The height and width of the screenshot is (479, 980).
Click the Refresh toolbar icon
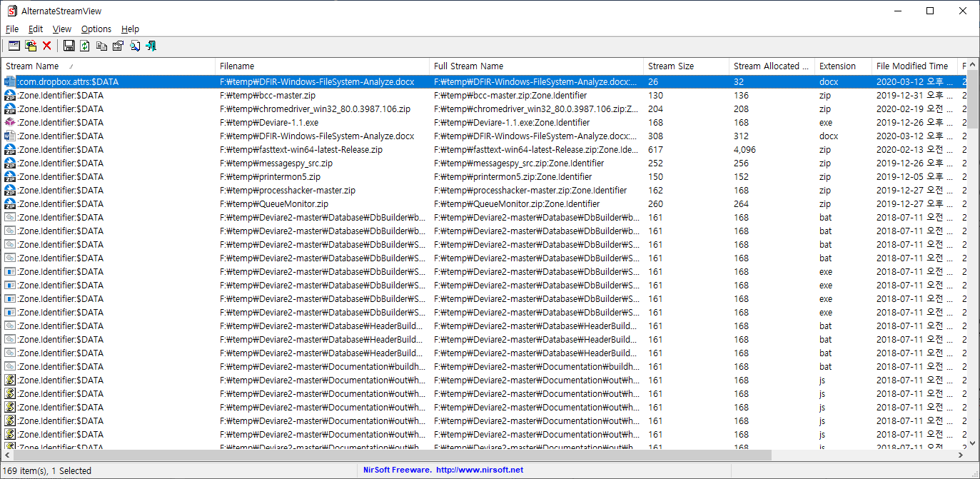click(x=85, y=46)
